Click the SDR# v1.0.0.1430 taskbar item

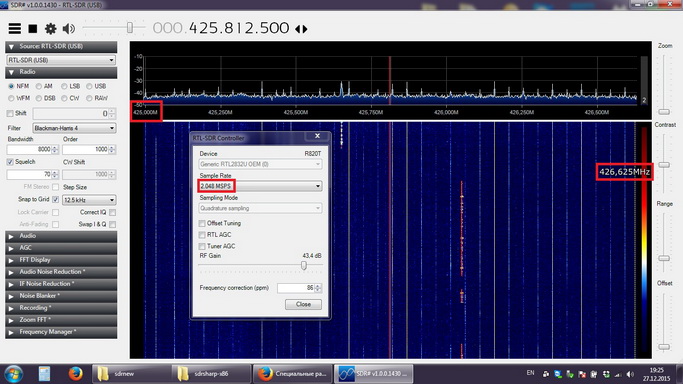374,374
